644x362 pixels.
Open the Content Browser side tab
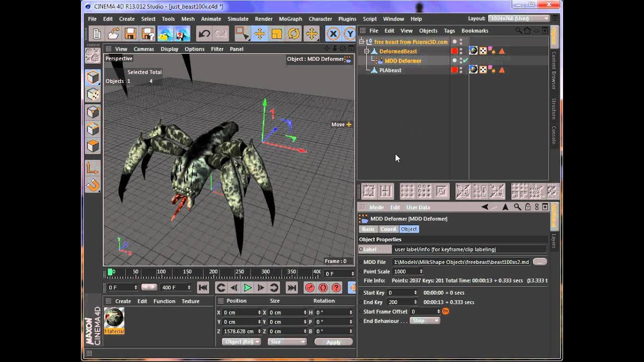point(554,70)
